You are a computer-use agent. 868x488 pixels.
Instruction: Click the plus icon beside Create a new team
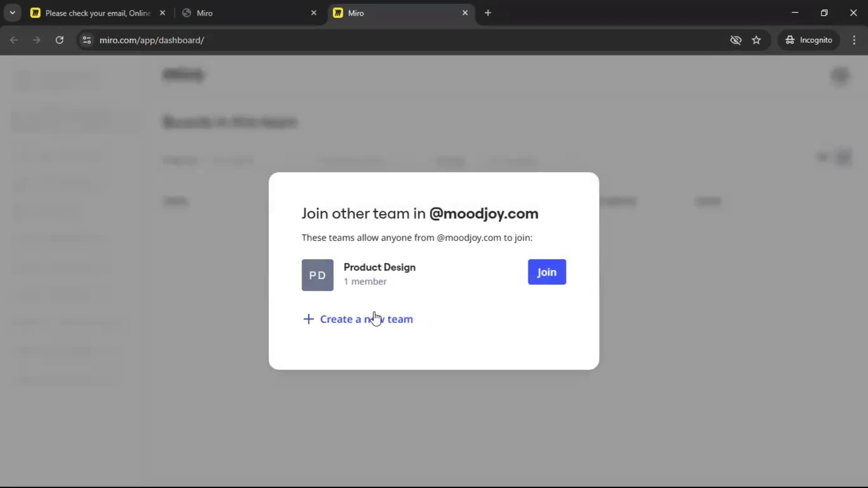point(308,319)
